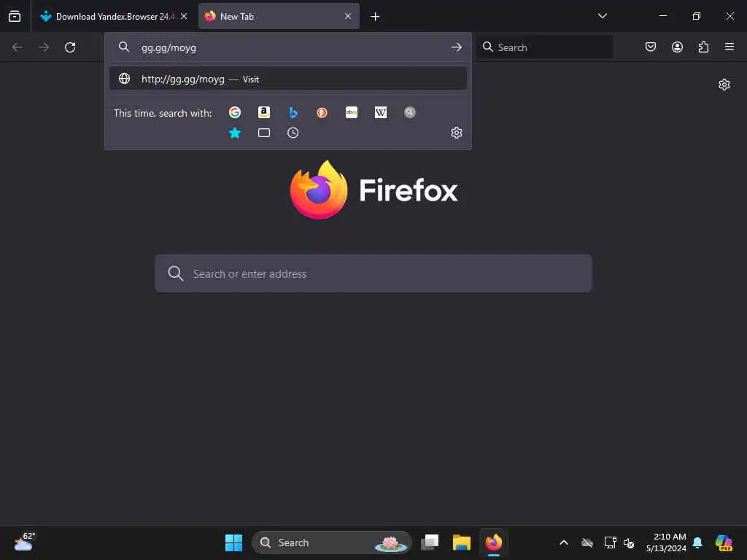Click the toolbar Search box
This screenshot has height=560, width=747.
(546, 47)
